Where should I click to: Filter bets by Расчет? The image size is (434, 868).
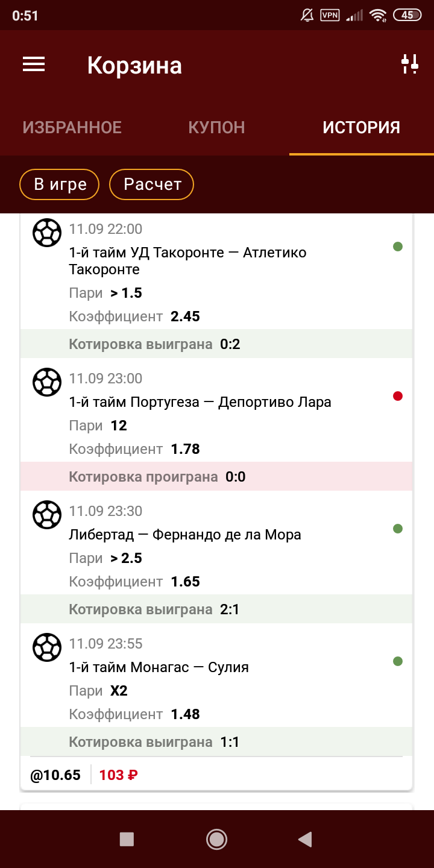point(152,184)
